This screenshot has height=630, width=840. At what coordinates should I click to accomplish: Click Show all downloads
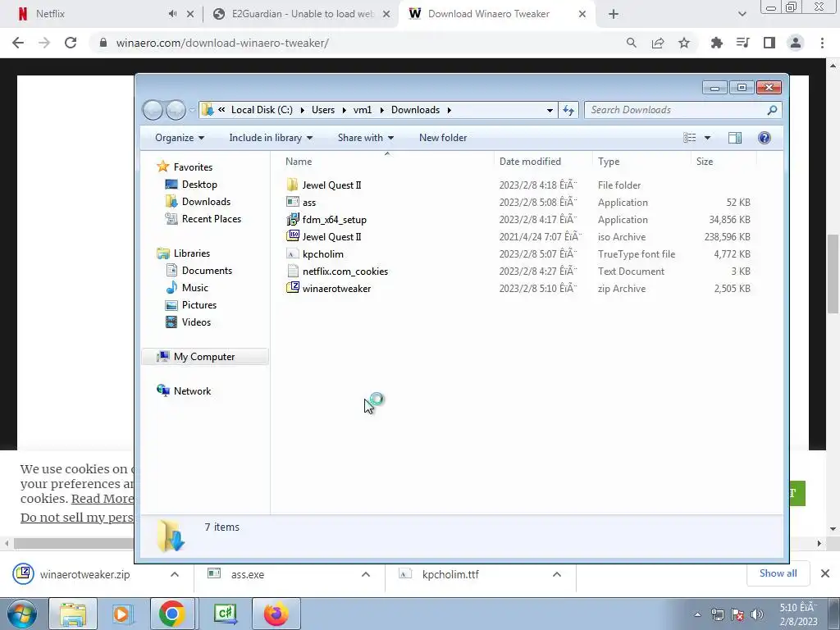click(778, 573)
